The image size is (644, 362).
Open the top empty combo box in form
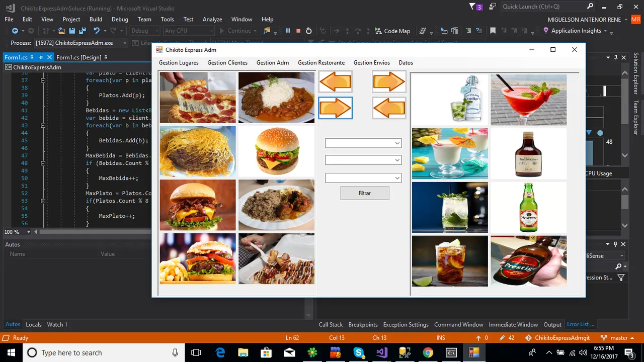pyautogui.click(x=363, y=143)
